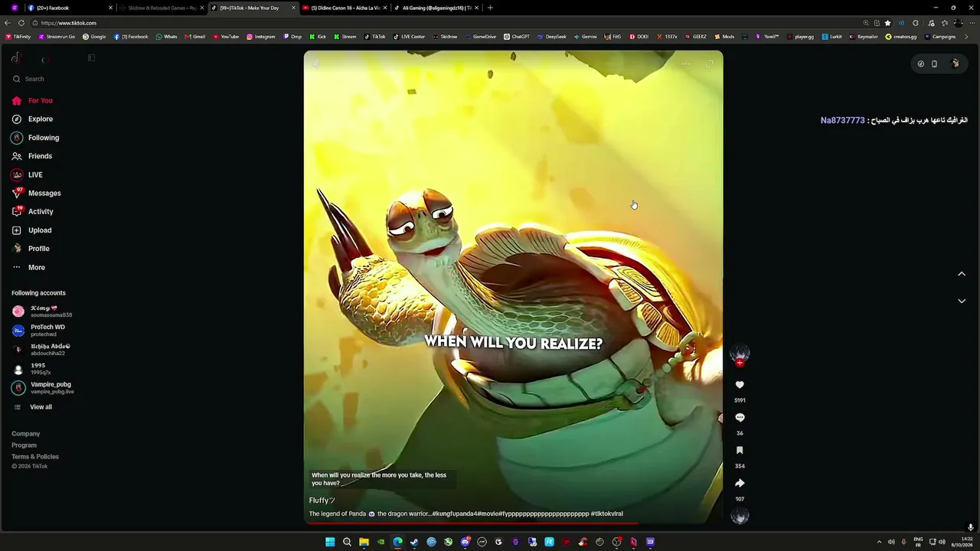Viewport: 980px width, 551px height.
Task: Switch to the Ali Gaming TikTok tab
Action: 436,8
